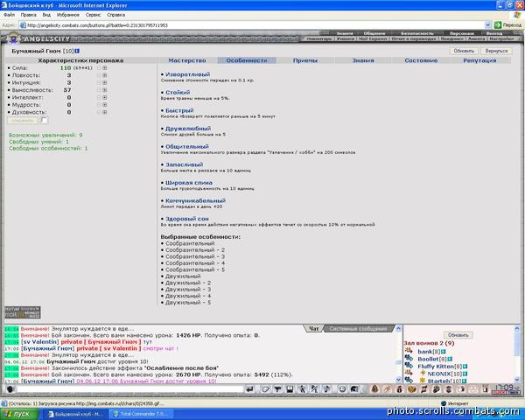The height and width of the screenshot is (420, 525).
Task: Open the Чат tab in chat panel
Action: coord(313,329)
